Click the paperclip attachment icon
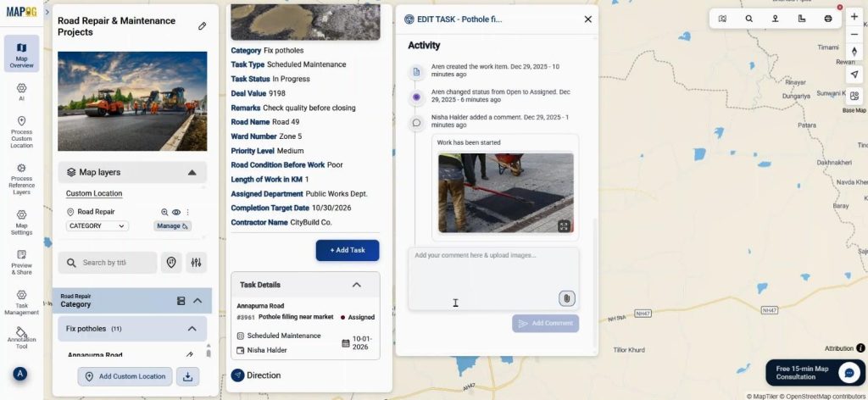 coord(567,299)
